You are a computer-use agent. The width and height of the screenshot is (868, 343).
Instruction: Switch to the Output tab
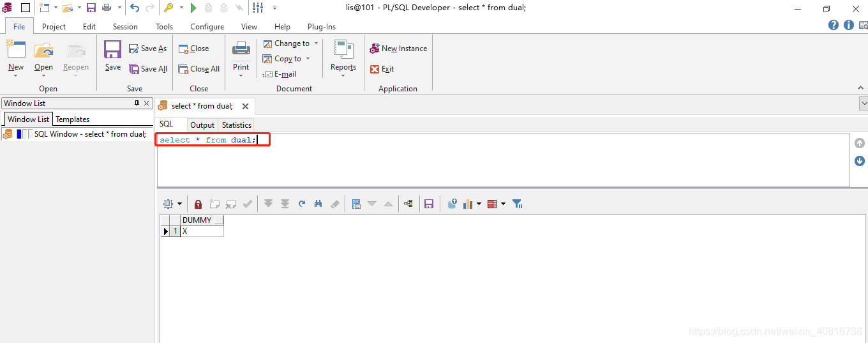tap(202, 125)
